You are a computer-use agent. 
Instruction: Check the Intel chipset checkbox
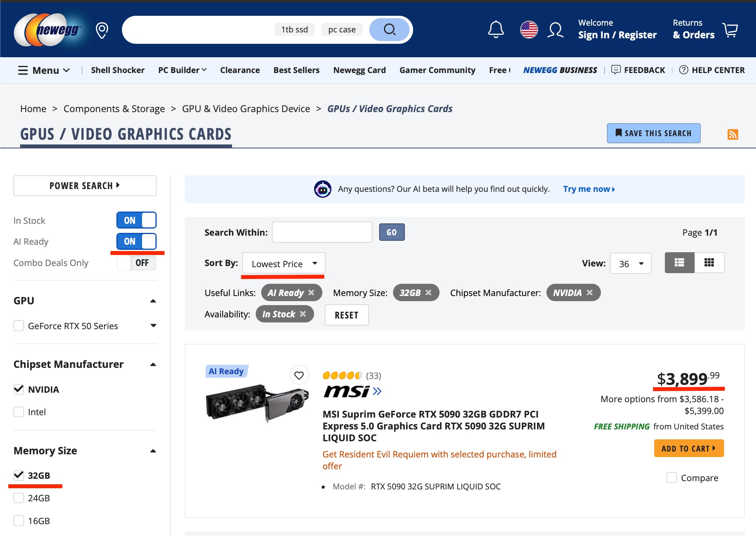[19, 412]
